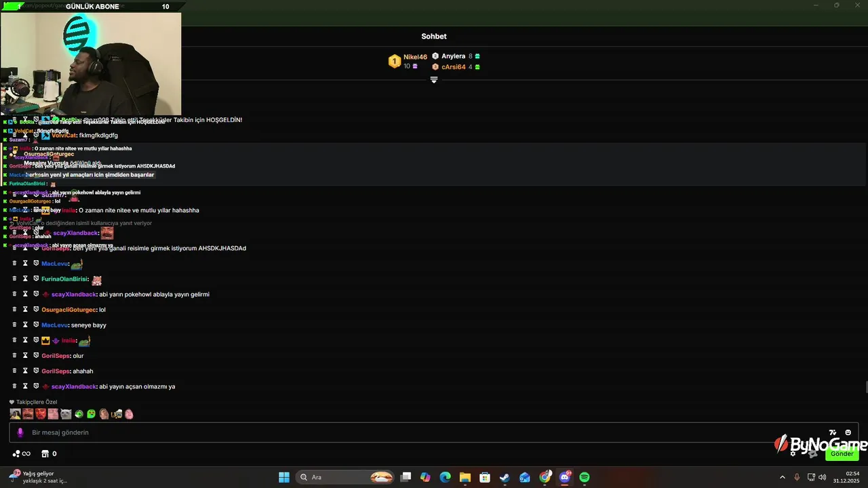Open File Explorer from the taskbar
Screen dimensions: 868x488
[x=465, y=477]
